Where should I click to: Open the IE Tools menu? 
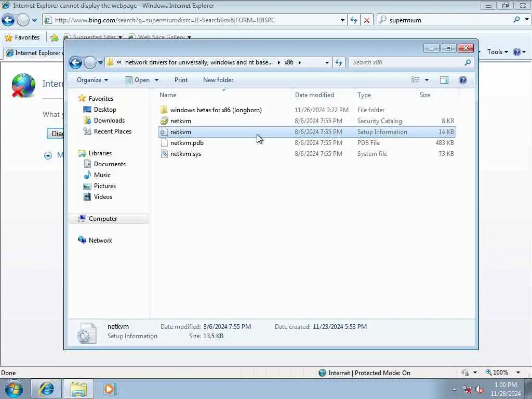(x=497, y=52)
